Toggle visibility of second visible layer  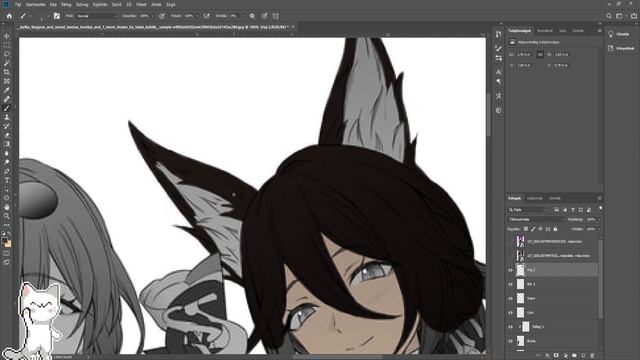(x=510, y=284)
